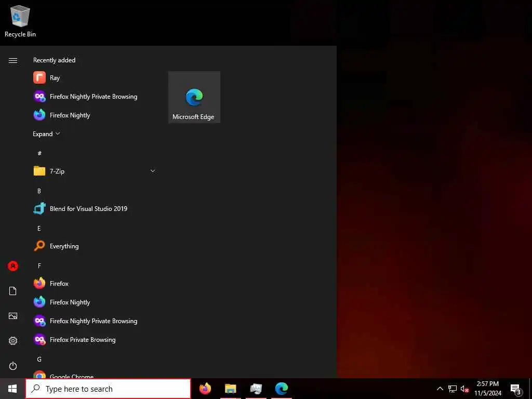The image size is (532, 399).
Task: Click the G letter header
Action: 39,359
